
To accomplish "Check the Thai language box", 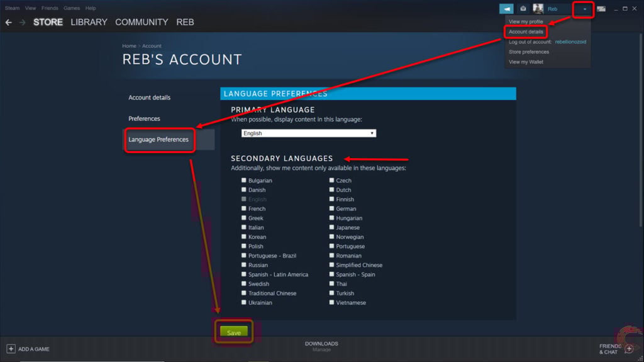I will tap(331, 283).
